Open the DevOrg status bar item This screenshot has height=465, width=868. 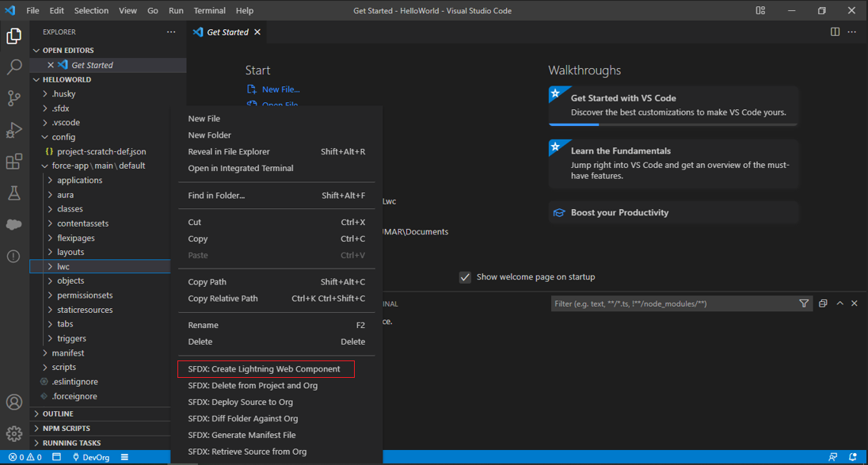[x=91, y=457]
